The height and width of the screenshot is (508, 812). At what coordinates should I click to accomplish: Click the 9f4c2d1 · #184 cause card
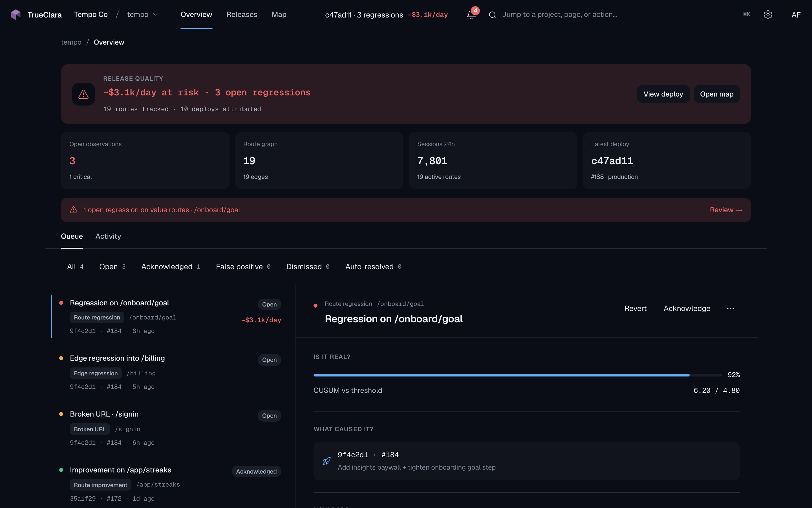(x=526, y=461)
